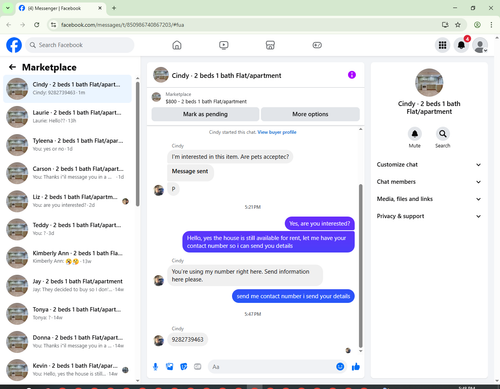Choose a GIF icon in the composer
The image size is (500, 389).
coord(198,367)
